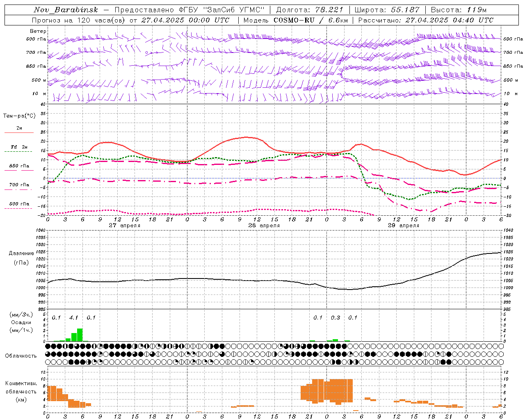Screen dimensions: 525x420
Task: Click the '(мм/1ч.)' precipitation unit label
Action: (x=21, y=330)
